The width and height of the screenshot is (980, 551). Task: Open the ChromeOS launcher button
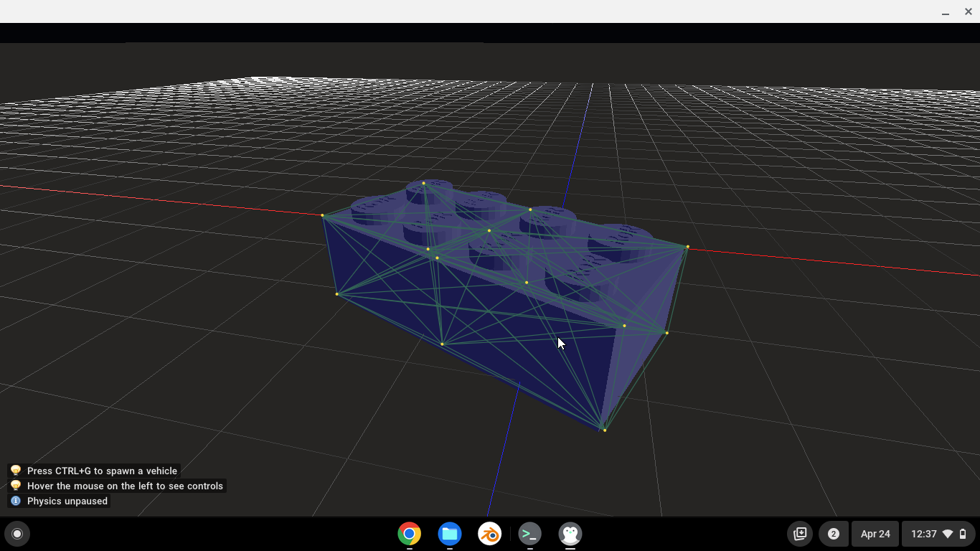[x=17, y=534]
